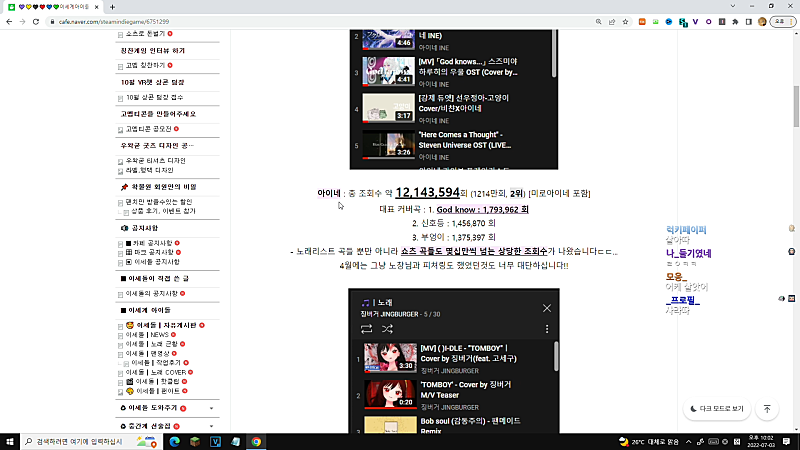Show hidden system tray icons
This screenshot has width=800, height=450.
tap(688, 442)
